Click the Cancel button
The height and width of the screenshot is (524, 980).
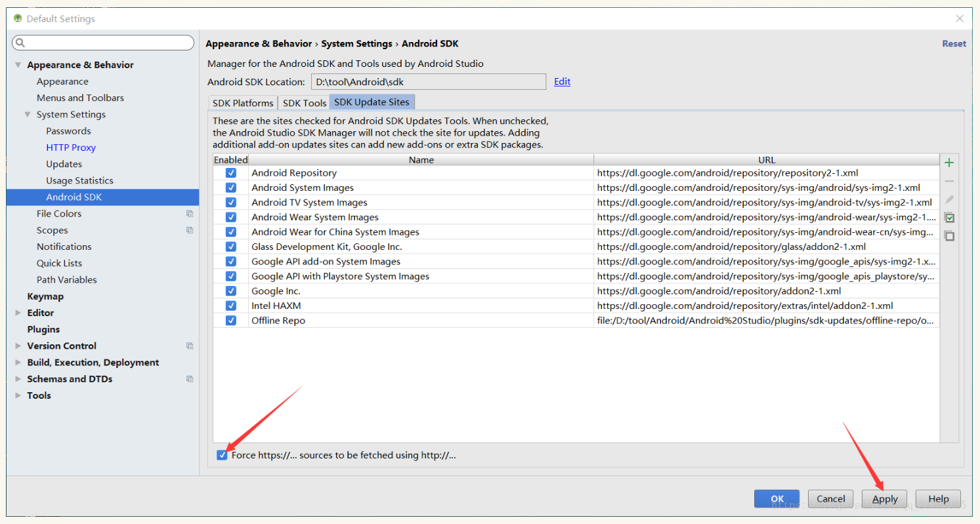[830, 498]
